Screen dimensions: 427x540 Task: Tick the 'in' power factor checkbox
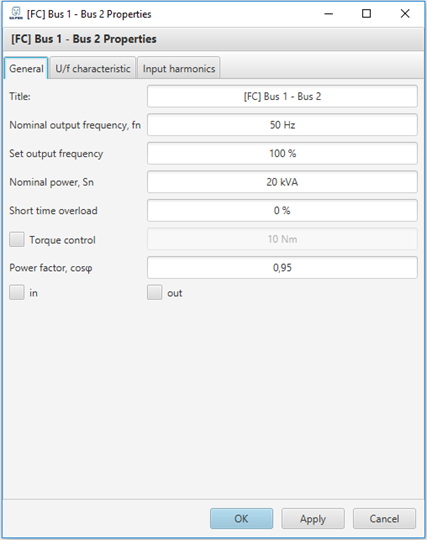[17, 292]
